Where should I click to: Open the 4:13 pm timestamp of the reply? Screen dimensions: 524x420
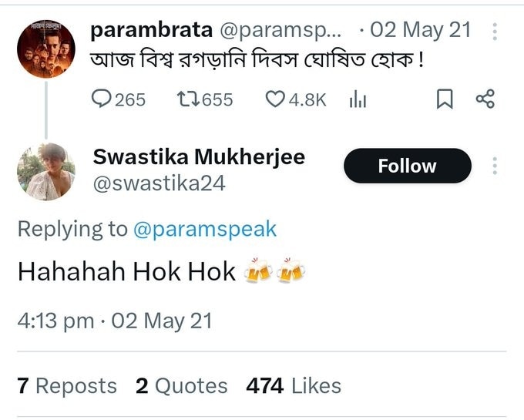pos(55,321)
